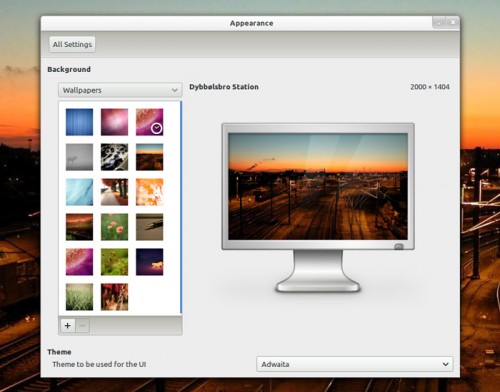The width and height of the screenshot is (500, 392).
Task: Open the Adwaita theme dropdown
Action: click(x=355, y=364)
